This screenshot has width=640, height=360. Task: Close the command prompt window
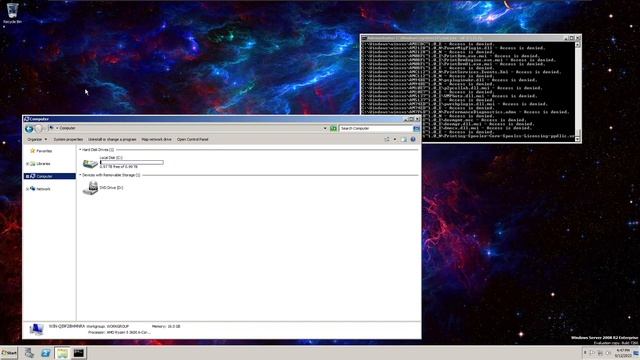coord(578,38)
